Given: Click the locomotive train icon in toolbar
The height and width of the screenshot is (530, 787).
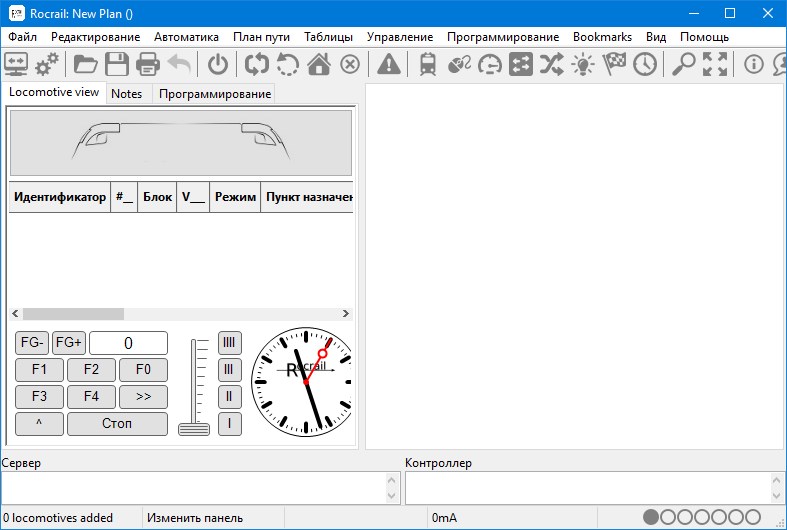Looking at the screenshot, I should [427, 64].
